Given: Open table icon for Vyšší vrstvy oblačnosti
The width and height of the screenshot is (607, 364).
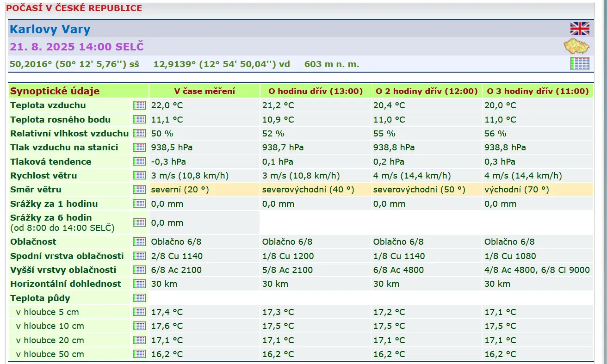Looking at the screenshot, I should (x=139, y=270).
